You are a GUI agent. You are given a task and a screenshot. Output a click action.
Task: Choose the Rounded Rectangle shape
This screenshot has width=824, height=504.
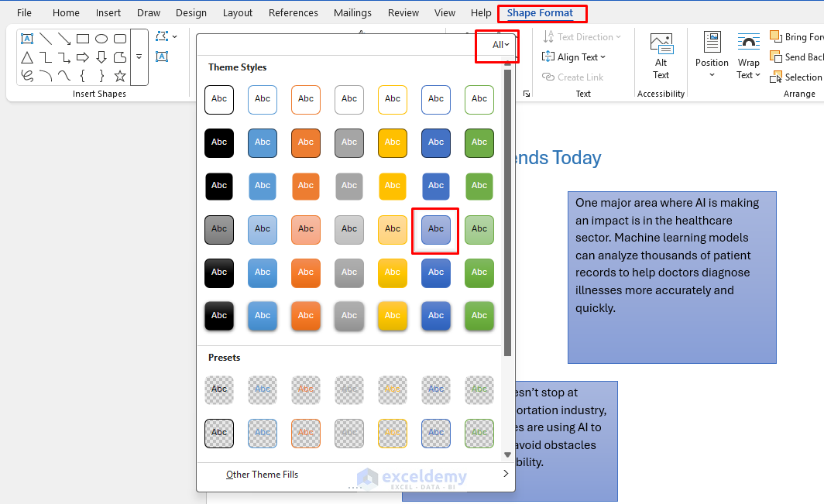[120, 39]
